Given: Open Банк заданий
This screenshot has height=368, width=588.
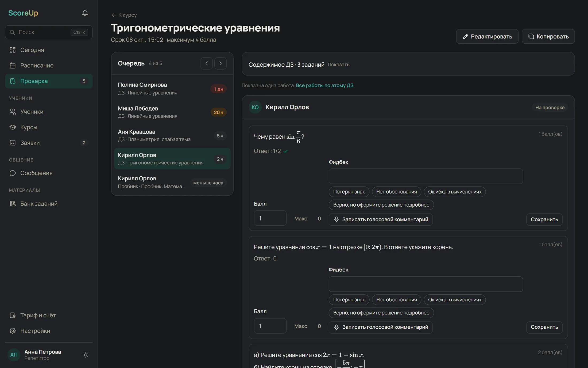Looking at the screenshot, I should pos(49,204).
